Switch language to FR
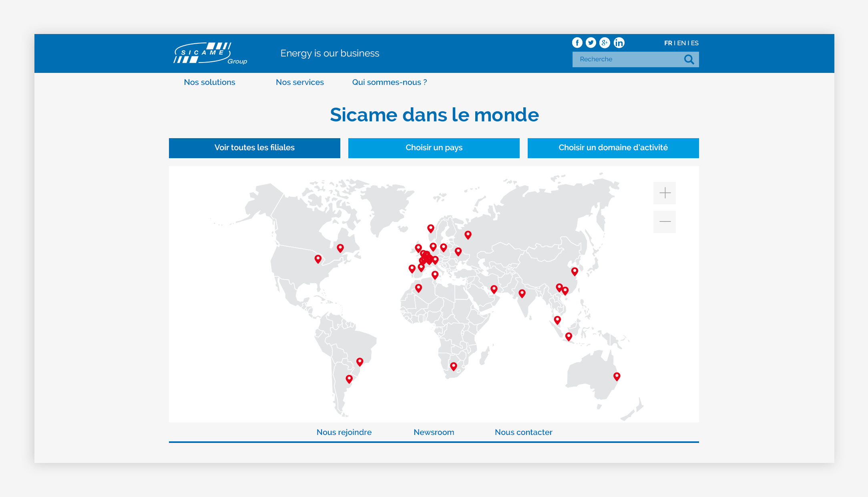This screenshot has width=868, height=497. click(668, 43)
